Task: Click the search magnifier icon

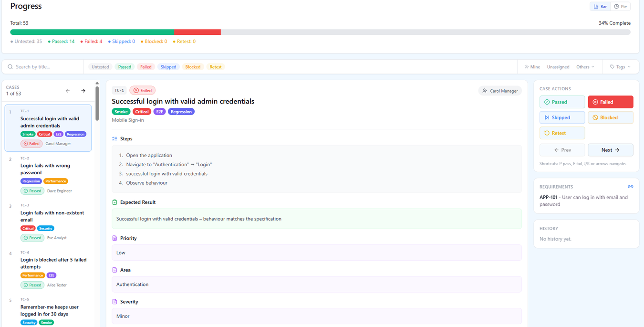Action: click(10, 67)
